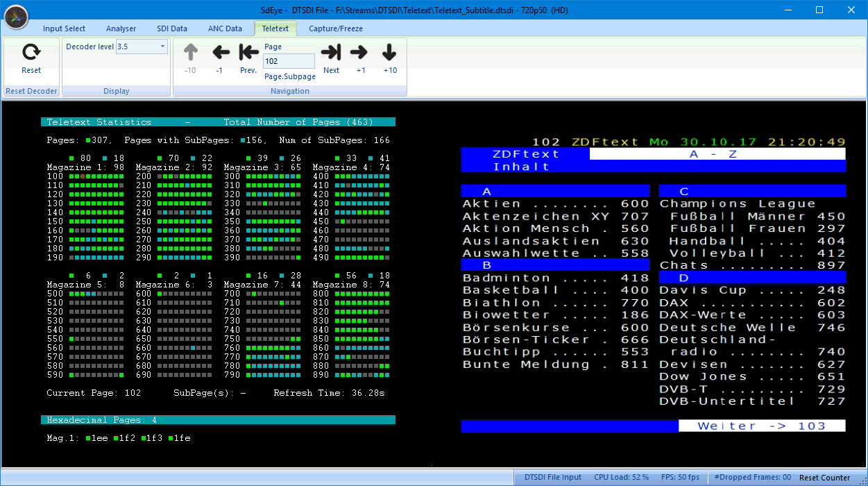Click the 'DVB-T 729' entry

(x=753, y=389)
